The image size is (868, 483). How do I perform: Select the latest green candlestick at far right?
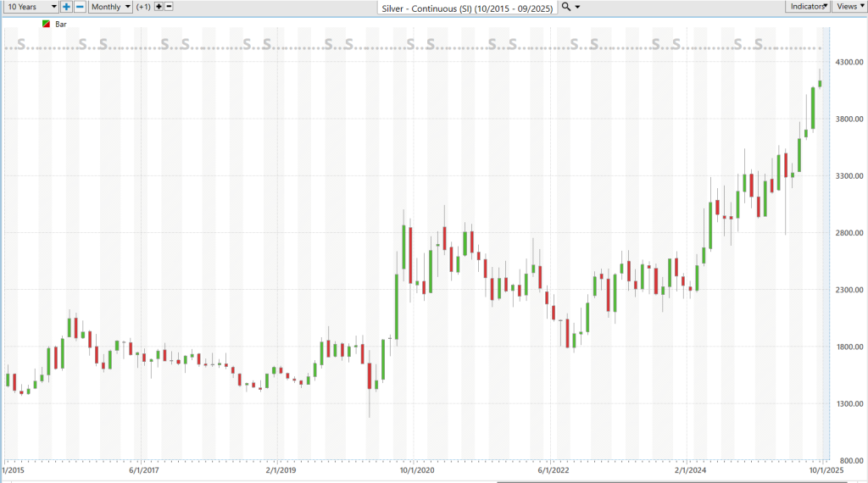coord(820,83)
